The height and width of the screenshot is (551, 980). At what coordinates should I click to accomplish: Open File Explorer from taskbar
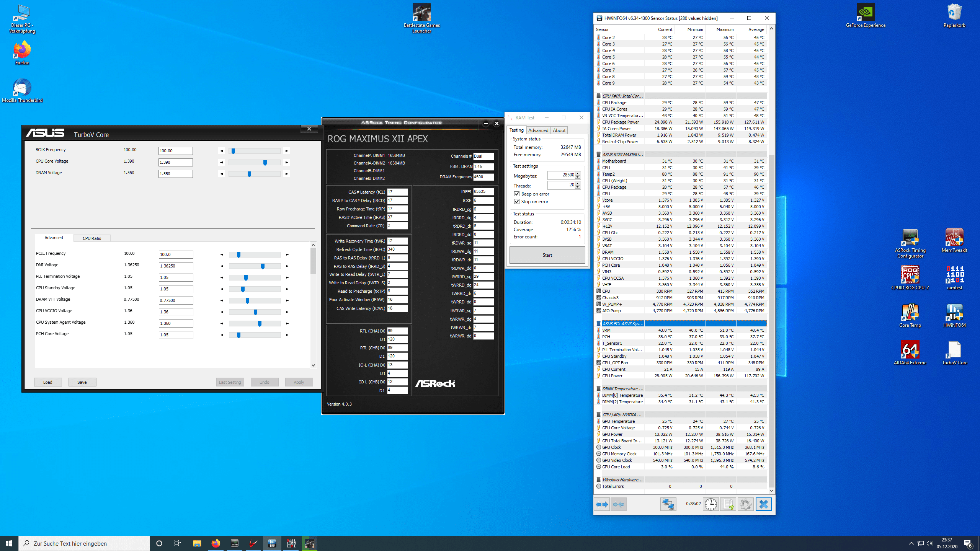197,543
